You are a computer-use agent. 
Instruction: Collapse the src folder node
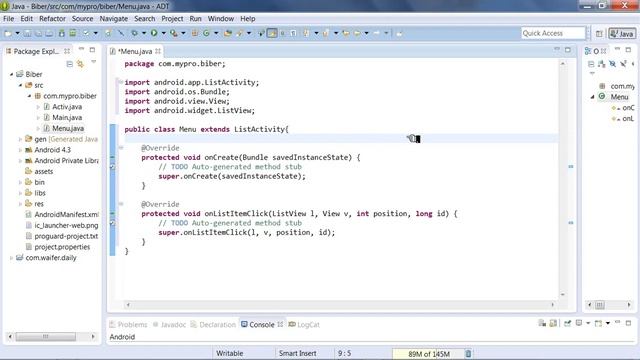coord(20,85)
